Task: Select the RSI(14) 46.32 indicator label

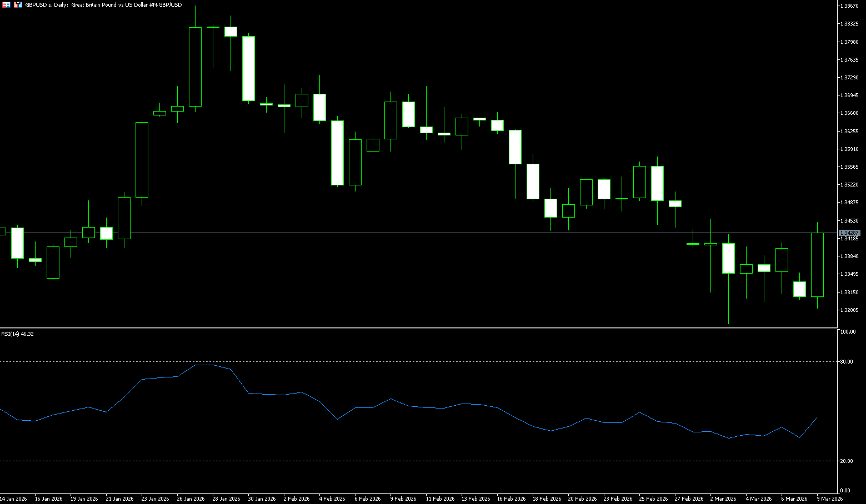Action: point(17,334)
